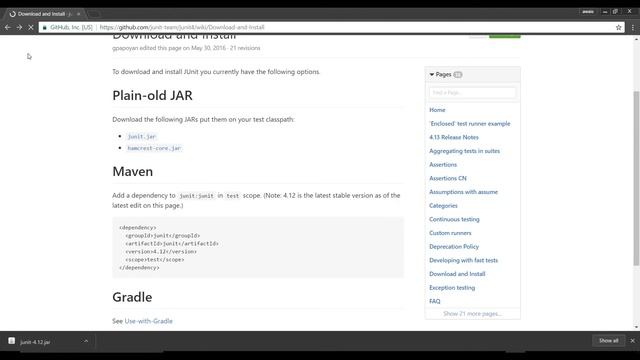Expand junit-4.12.jar download options chevron

coord(86,341)
